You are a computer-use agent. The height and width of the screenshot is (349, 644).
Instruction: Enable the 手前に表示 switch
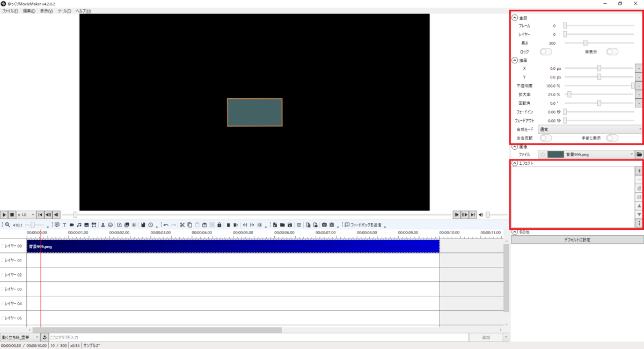coord(612,138)
